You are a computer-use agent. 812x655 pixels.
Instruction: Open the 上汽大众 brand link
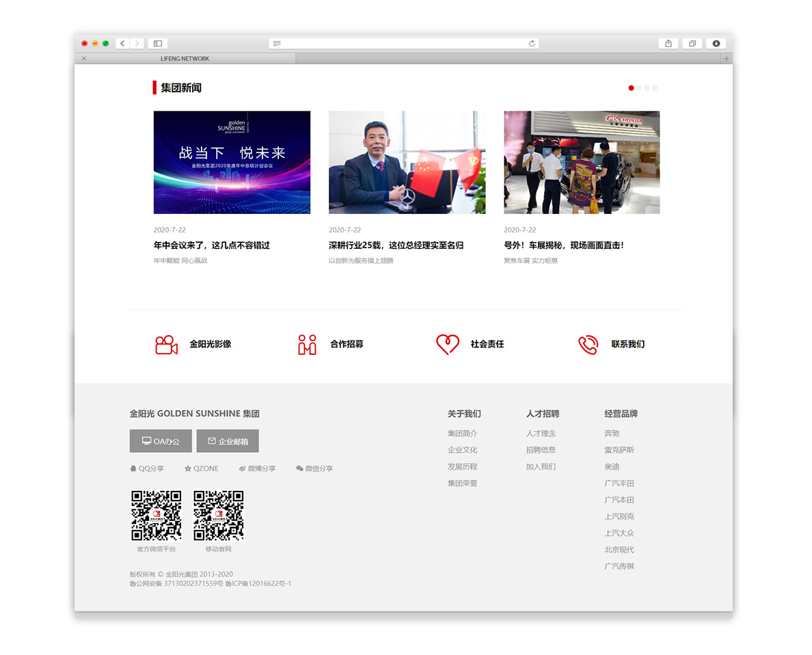coord(619,533)
